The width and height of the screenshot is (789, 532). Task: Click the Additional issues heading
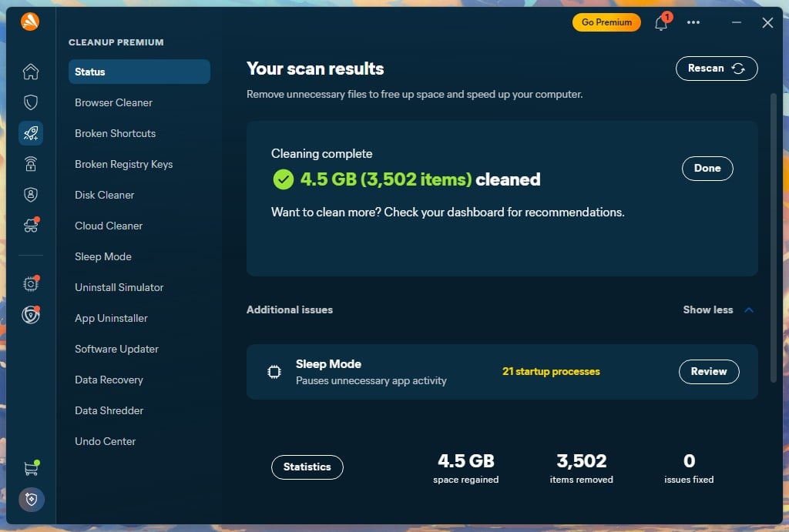[290, 309]
